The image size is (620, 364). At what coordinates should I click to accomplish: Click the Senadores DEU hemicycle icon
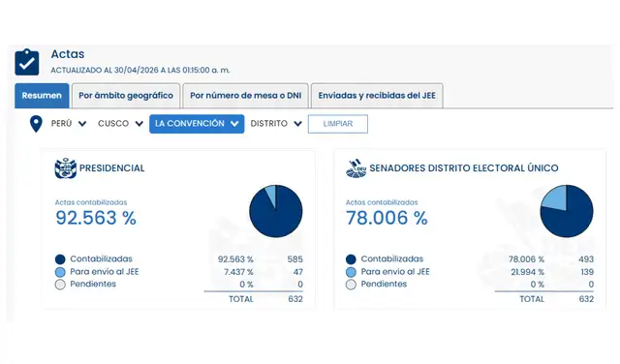356,168
